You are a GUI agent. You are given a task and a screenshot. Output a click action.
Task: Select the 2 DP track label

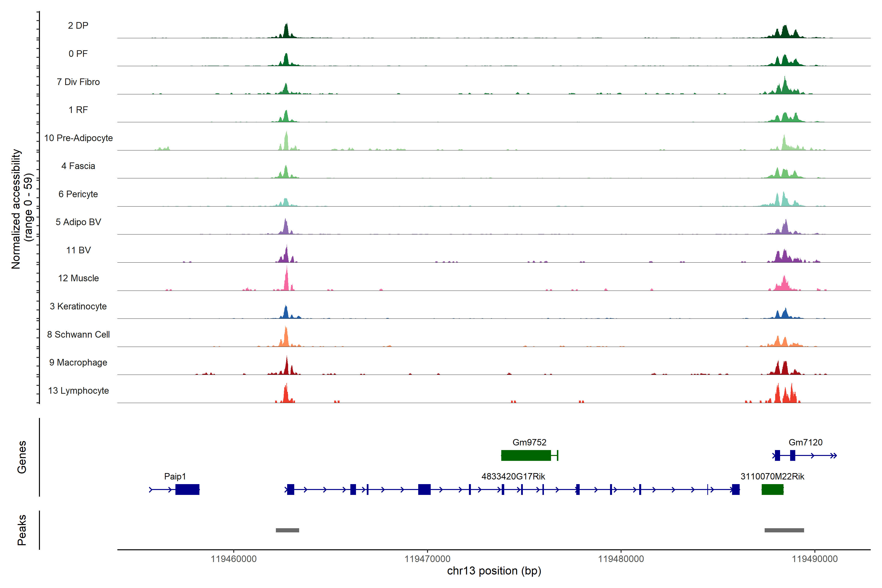coord(78,25)
